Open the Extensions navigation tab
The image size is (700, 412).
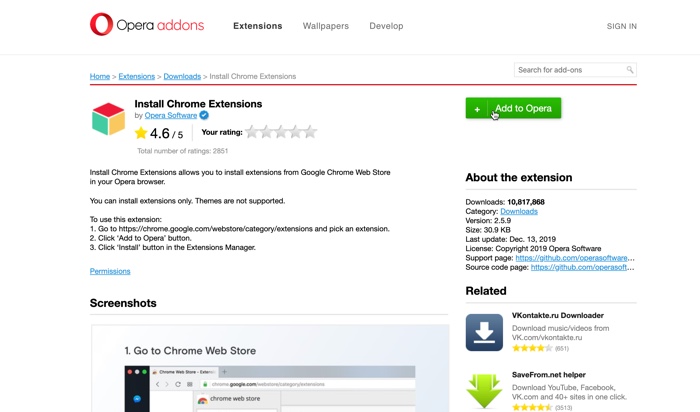pos(258,26)
